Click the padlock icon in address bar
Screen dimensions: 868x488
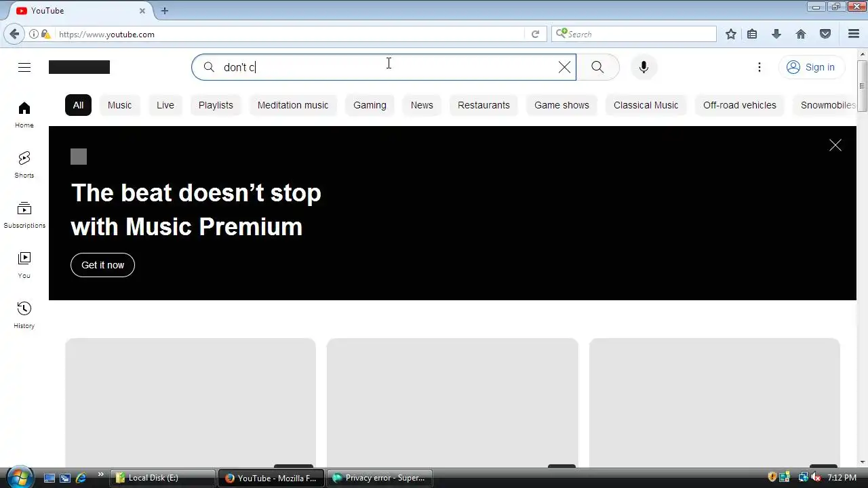click(45, 34)
